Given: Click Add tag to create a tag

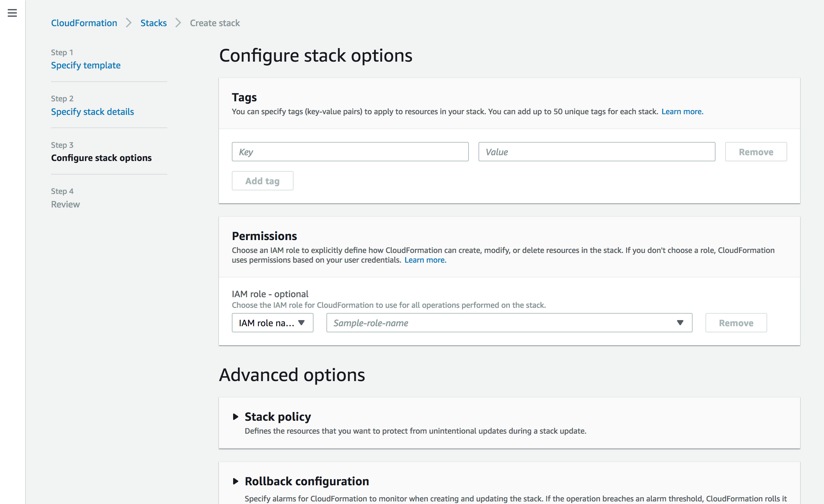Looking at the screenshot, I should [262, 180].
